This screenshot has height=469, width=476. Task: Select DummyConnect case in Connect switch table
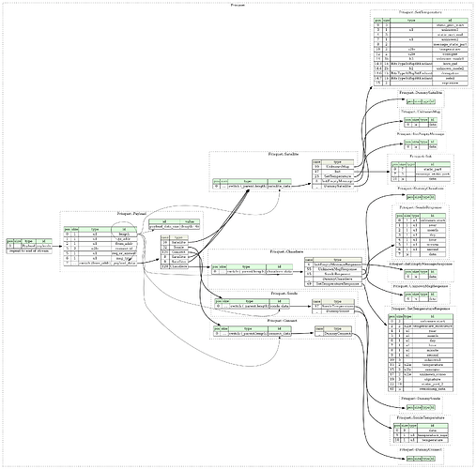point(337,334)
